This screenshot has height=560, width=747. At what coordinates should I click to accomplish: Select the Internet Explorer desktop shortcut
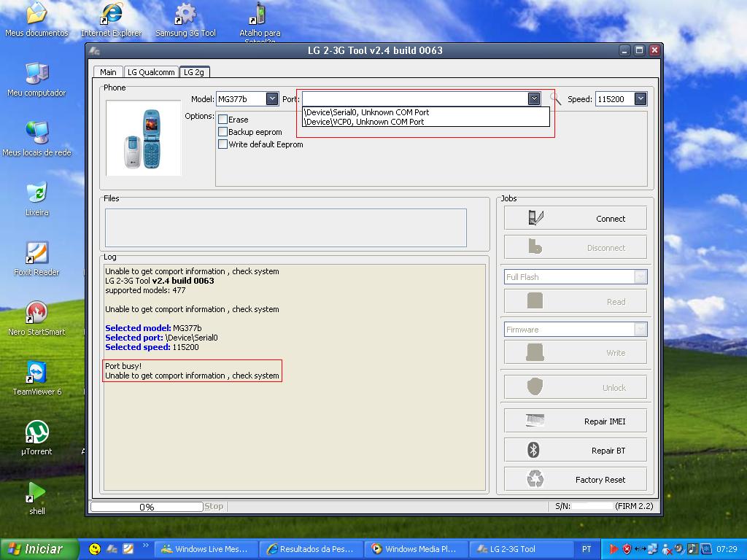(x=112, y=19)
